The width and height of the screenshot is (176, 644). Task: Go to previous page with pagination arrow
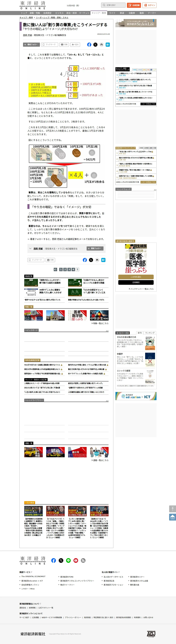(55, 269)
